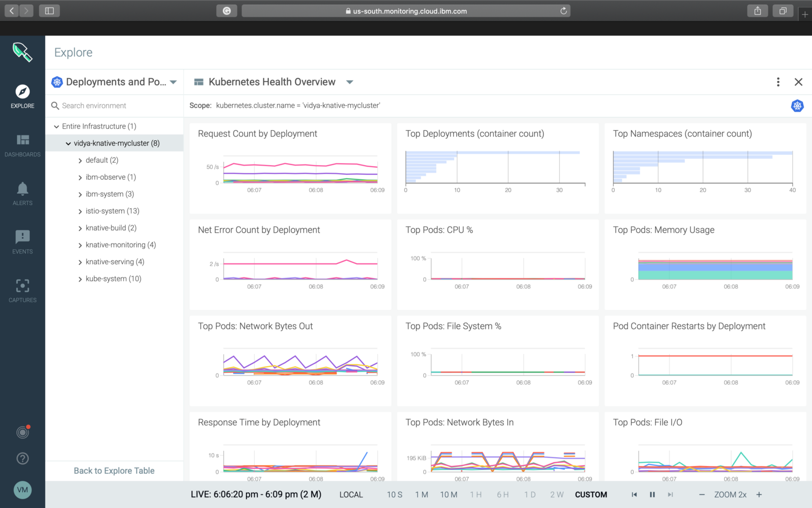Open the help question mark icon
The image size is (812, 508).
pyautogui.click(x=22, y=458)
